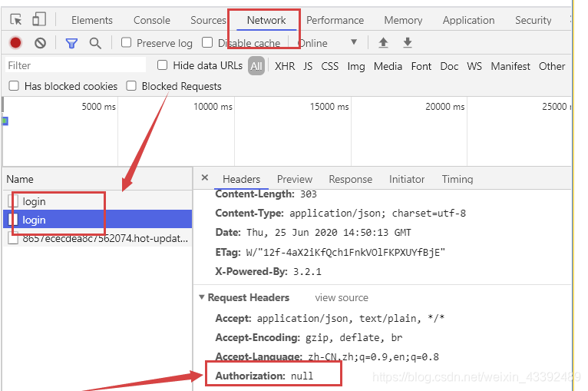Filter requests by Media
Image resolution: width=588 pixels, height=391 pixels.
click(388, 66)
